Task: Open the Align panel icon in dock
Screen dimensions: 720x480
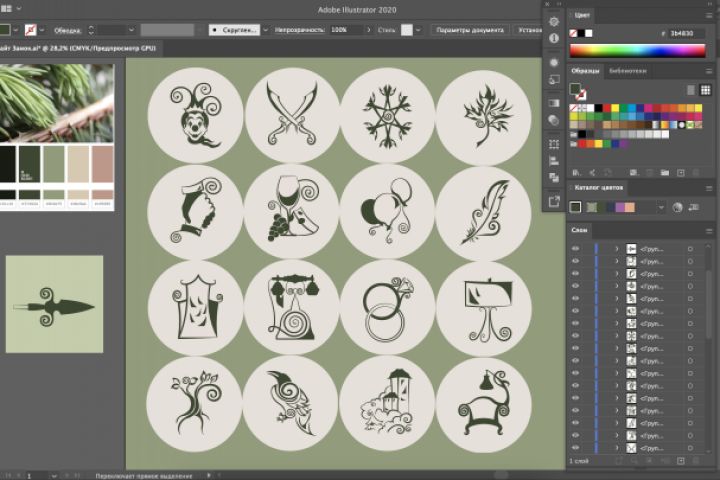Action: (x=554, y=161)
